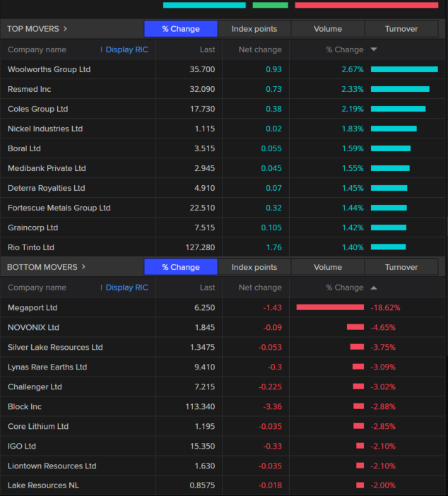Click Lake Resources -2.00% change value
This screenshot has width=448, height=496.
(383, 485)
